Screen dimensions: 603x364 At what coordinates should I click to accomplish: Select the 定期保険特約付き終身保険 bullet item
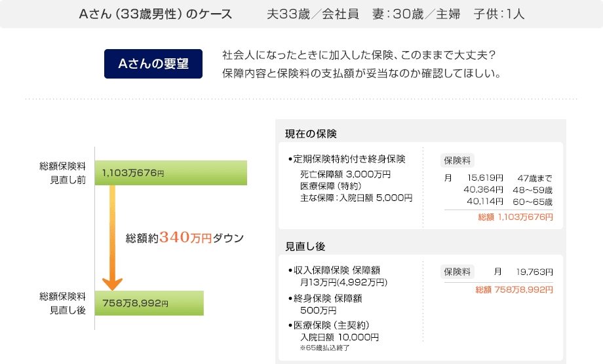point(349,159)
